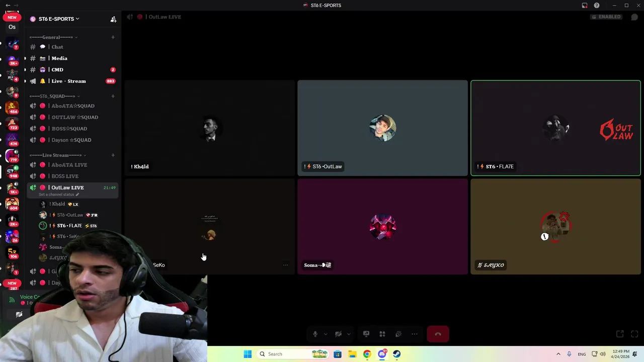
Task: Join Dayson ☆SQUAD voice channel
Action: click(x=72, y=140)
